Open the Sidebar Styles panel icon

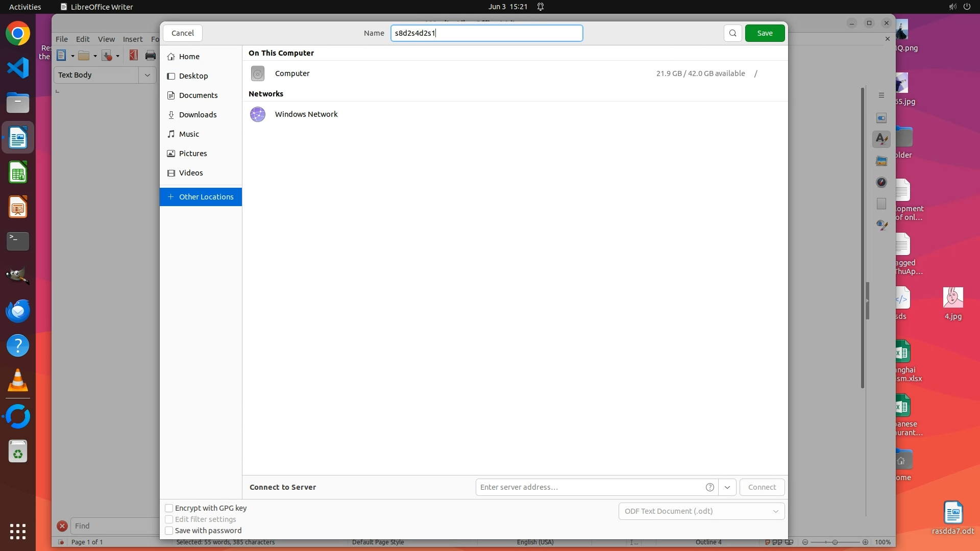coord(881,139)
